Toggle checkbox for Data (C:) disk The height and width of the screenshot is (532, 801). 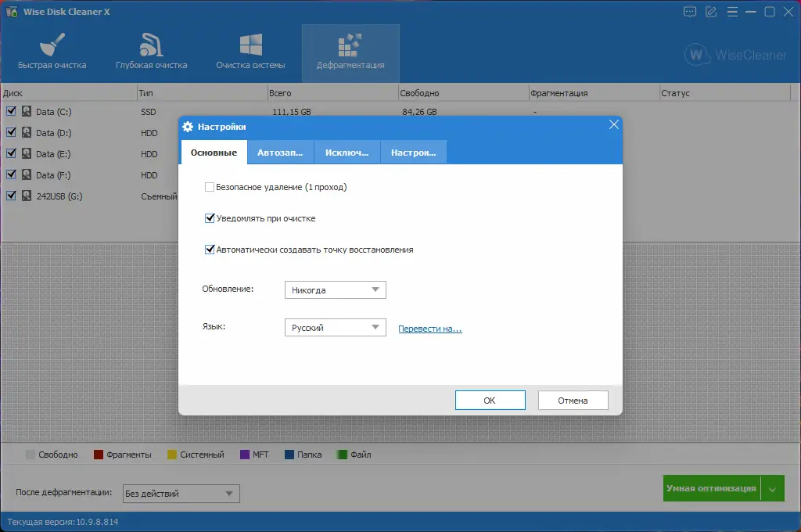pyautogui.click(x=11, y=111)
